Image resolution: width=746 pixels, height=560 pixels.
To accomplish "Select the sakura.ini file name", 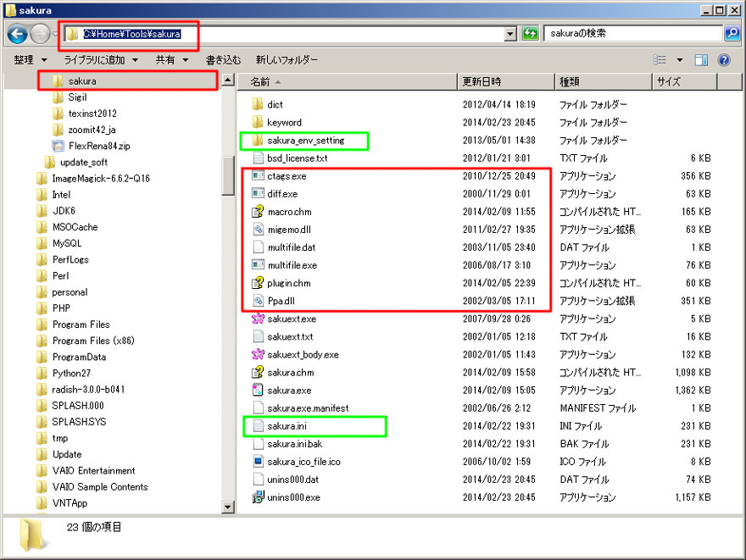I will coord(287,426).
